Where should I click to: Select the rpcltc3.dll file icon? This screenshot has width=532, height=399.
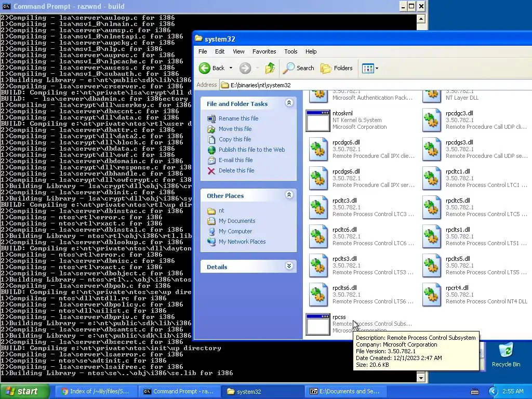point(318,208)
